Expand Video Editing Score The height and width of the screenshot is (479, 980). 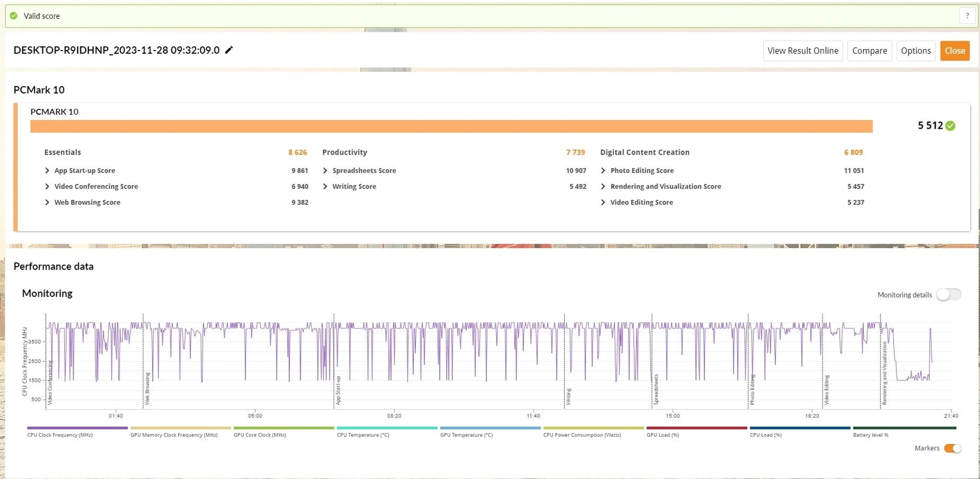tap(603, 202)
